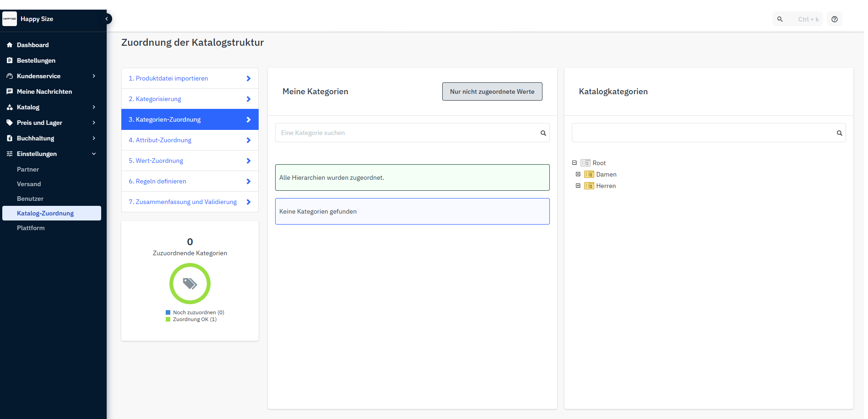Open the Plattform settings page
This screenshot has height=419, width=868.
31,228
